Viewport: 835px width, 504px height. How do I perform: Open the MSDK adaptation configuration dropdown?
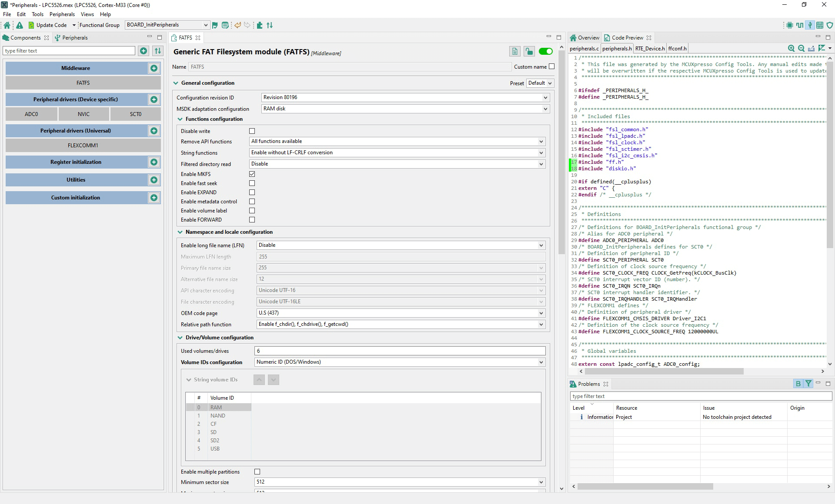(x=545, y=109)
